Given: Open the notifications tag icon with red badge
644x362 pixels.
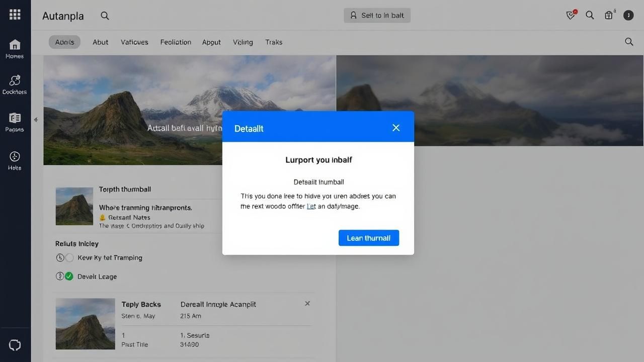Looking at the screenshot, I should tap(571, 15).
